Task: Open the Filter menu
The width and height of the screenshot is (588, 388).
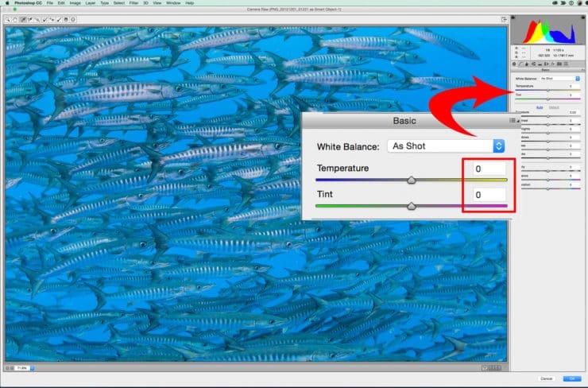Action: click(133, 3)
